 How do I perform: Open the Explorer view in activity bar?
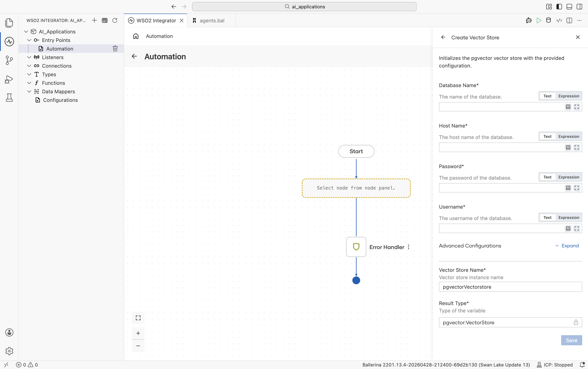[9, 23]
